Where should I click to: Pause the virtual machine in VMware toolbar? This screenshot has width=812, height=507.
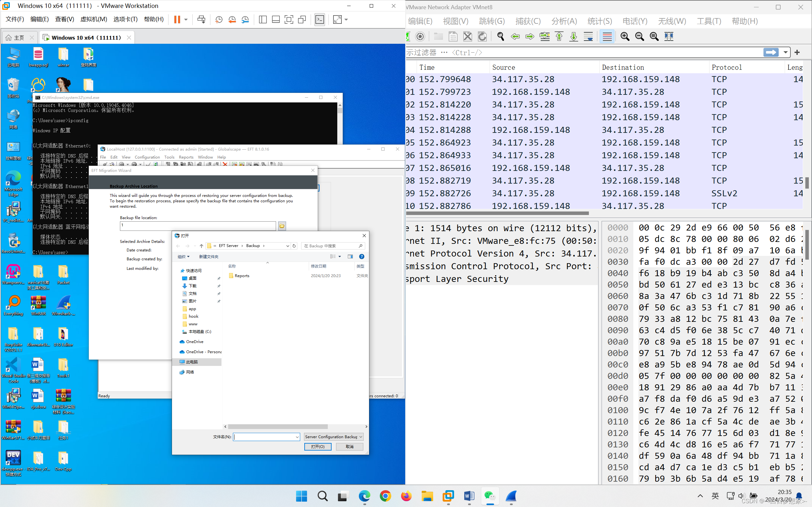point(177,19)
